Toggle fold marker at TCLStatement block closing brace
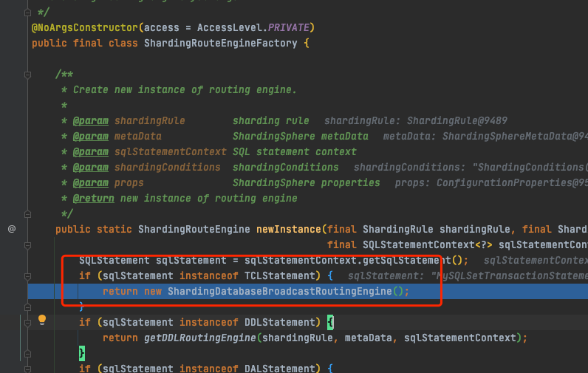This screenshot has height=373, width=588. coord(27,307)
